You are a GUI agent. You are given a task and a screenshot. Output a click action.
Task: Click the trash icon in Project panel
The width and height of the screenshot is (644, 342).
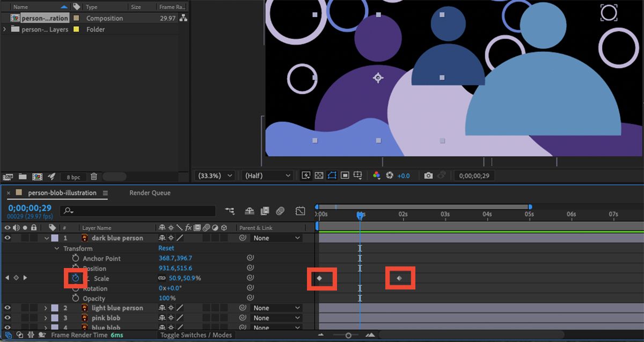pos(94,176)
